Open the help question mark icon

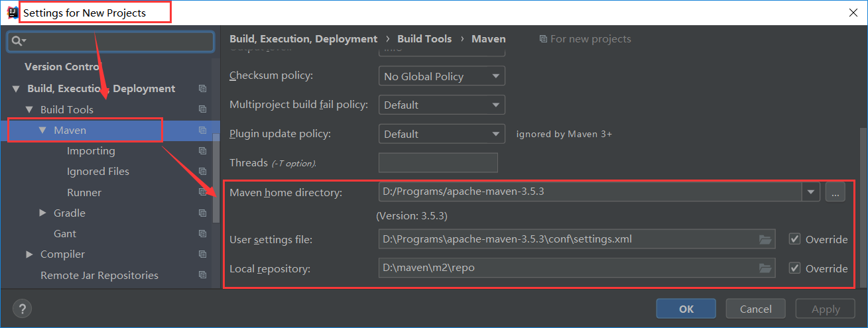22,309
